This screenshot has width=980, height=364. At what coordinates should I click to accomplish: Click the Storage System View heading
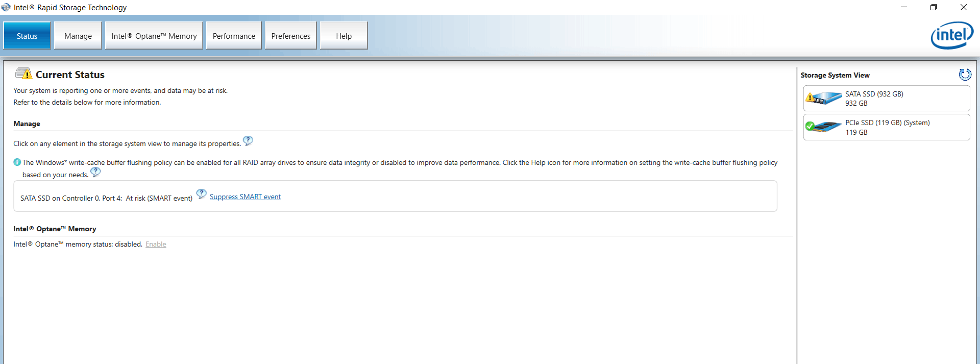click(x=835, y=75)
